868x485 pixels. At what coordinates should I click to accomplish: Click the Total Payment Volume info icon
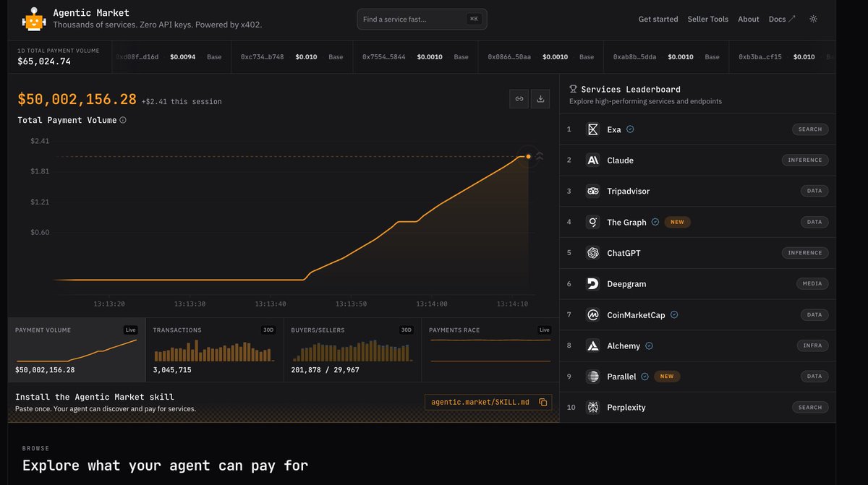(x=123, y=120)
